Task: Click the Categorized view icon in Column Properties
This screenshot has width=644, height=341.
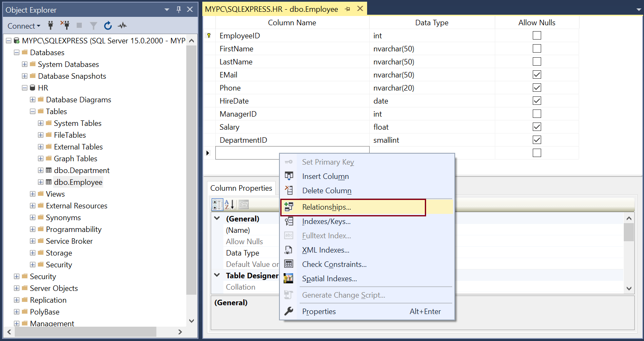Action: 217,205
